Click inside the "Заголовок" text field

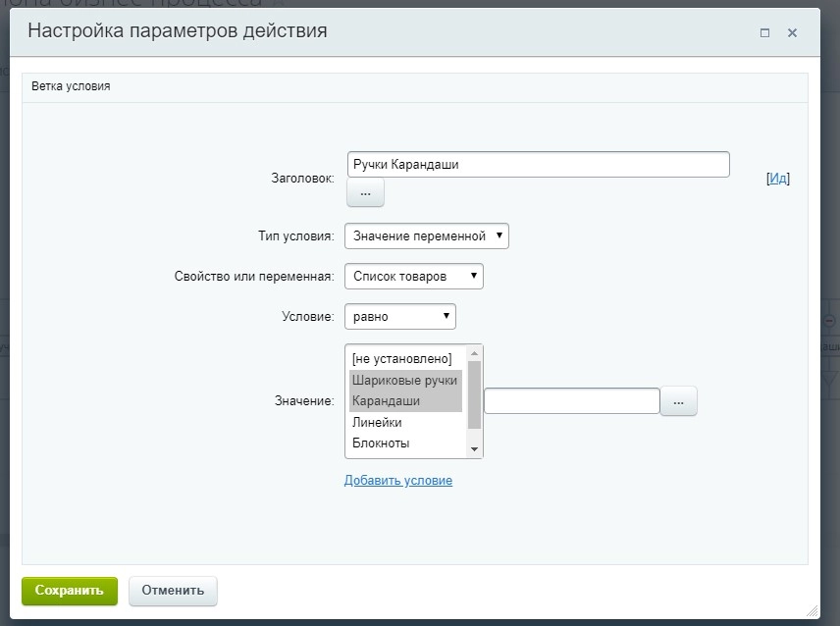(x=539, y=164)
